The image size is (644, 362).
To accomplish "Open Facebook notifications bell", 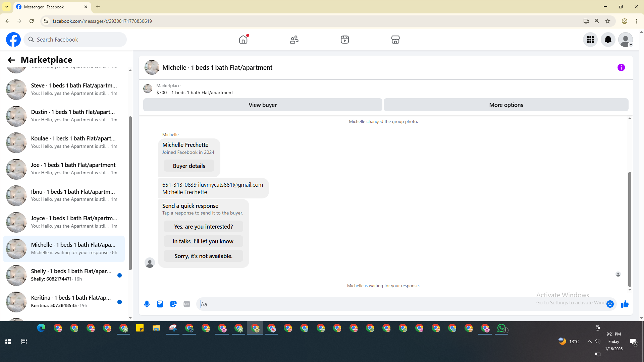I will (608, 40).
